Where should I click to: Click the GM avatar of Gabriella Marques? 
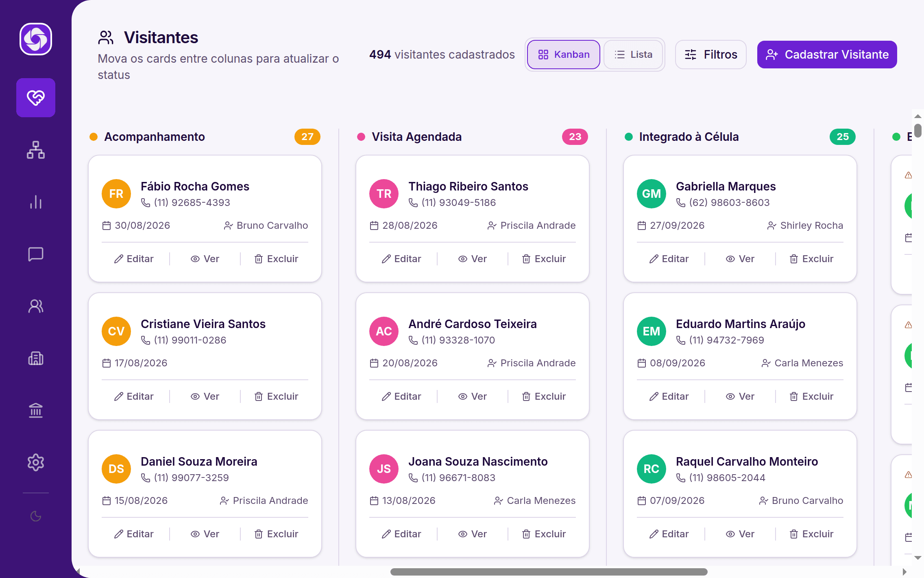pyautogui.click(x=652, y=194)
